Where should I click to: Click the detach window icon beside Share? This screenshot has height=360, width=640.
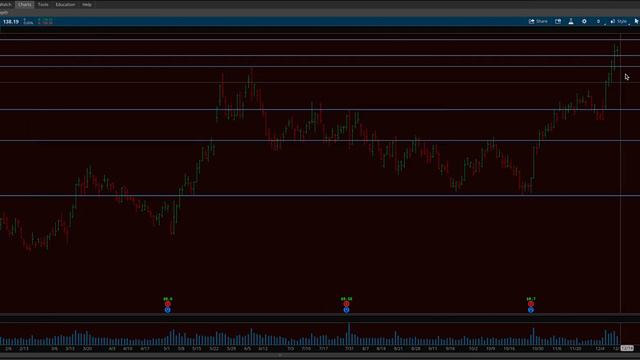tap(558, 21)
